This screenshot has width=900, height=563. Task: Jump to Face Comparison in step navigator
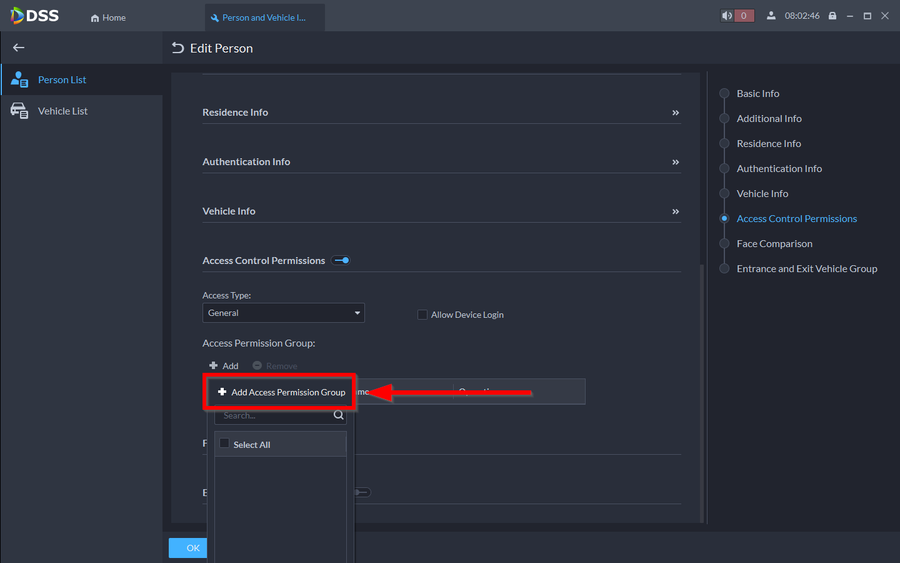774,244
